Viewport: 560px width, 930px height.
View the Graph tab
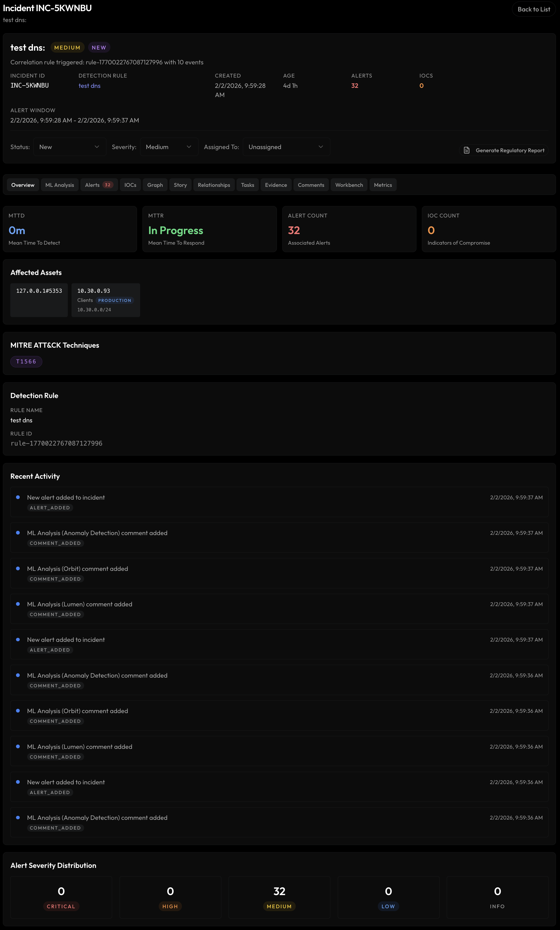(155, 185)
